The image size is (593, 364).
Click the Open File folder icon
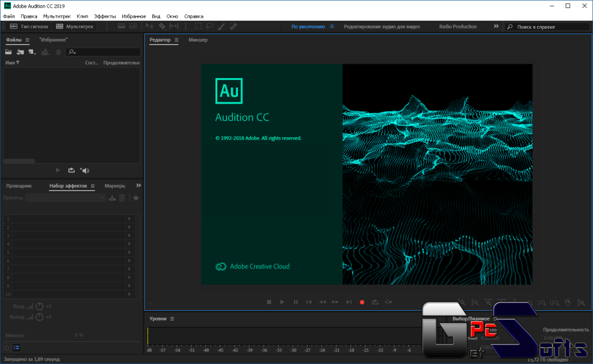point(8,52)
